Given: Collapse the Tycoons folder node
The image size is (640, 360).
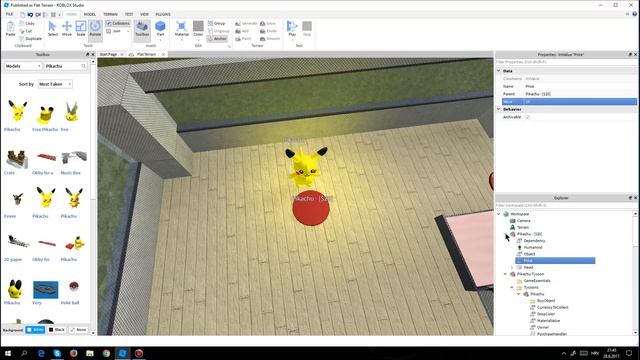Looking at the screenshot, I should pyautogui.click(x=512, y=287).
